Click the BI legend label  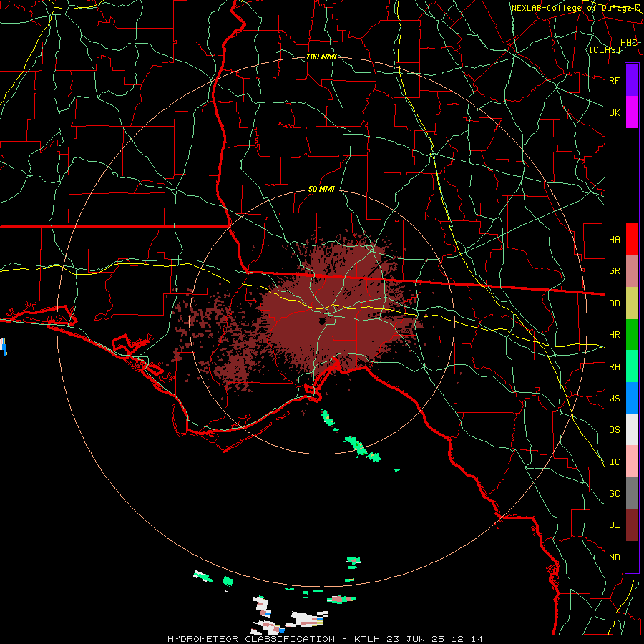[x=614, y=525]
